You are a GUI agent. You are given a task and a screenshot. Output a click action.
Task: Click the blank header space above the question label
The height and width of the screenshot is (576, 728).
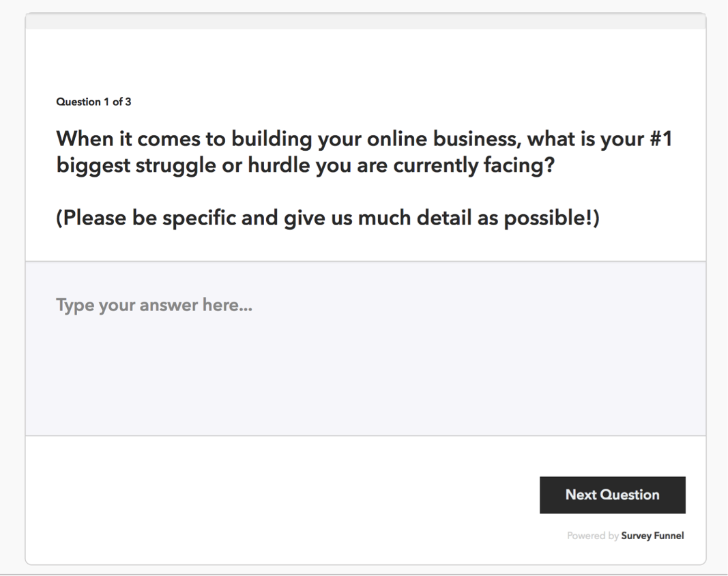pyautogui.click(x=366, y=60)
